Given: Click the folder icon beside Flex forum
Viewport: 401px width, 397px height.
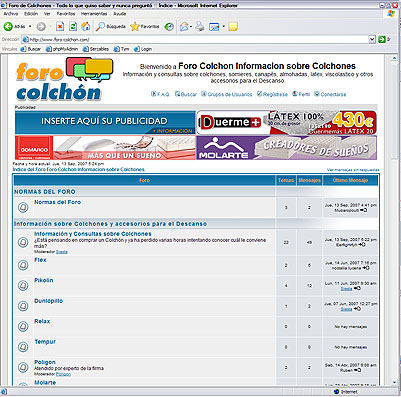Looking at the screenshot, I should pyautogui.click(x=23, y=265).
